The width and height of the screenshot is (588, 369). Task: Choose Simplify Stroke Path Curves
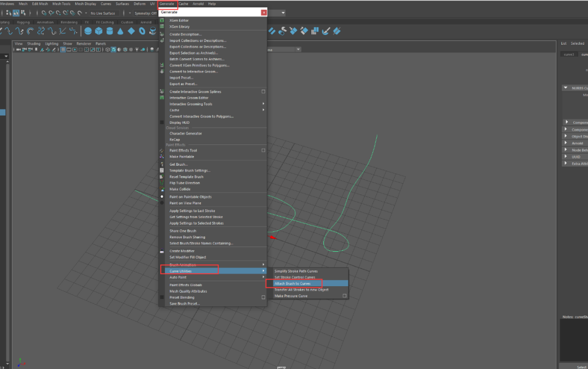[296, 271]
